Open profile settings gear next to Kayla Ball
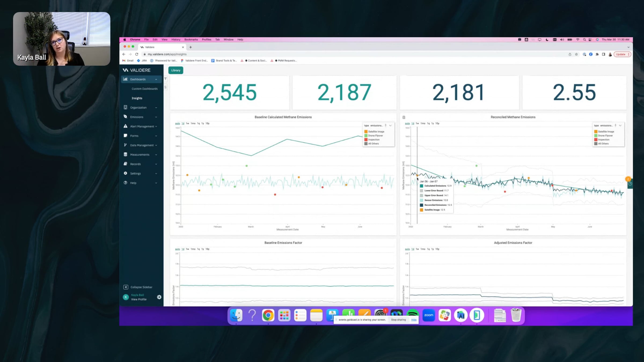This screenshot has height=362, width=644. click(x=159, y=297)
